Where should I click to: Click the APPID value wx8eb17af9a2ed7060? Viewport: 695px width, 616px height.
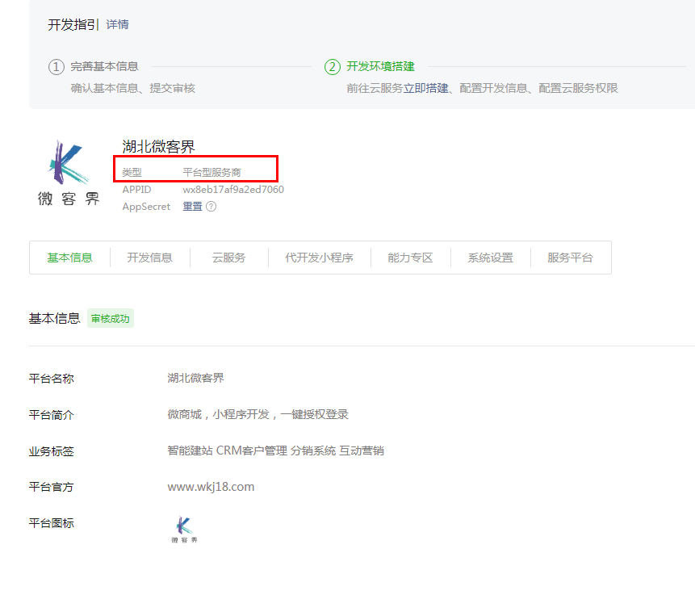233,189
